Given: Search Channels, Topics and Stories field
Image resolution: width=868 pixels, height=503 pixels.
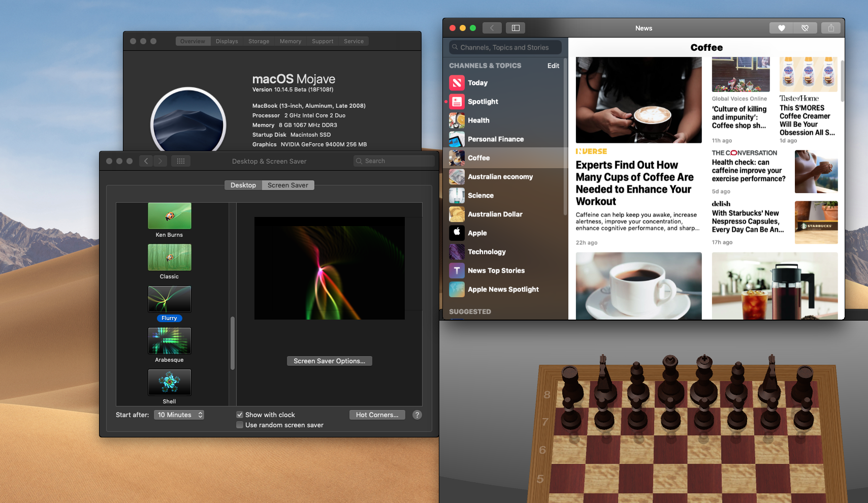Looking at the screenshot, I should [505, 47].
